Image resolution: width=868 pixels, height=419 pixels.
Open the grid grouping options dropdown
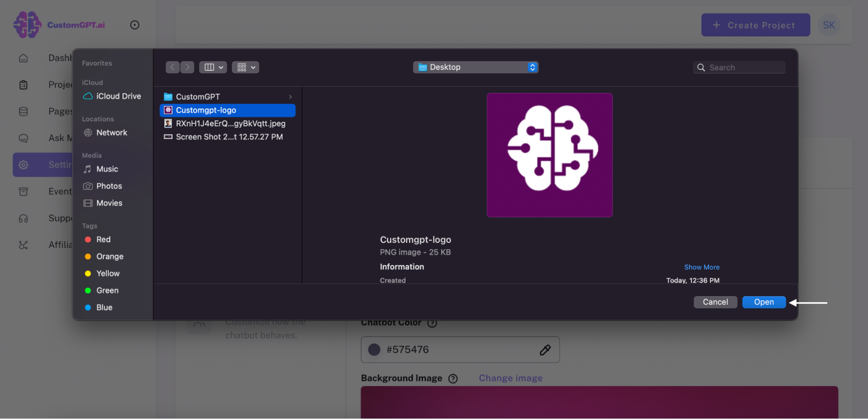click(245, 67)
